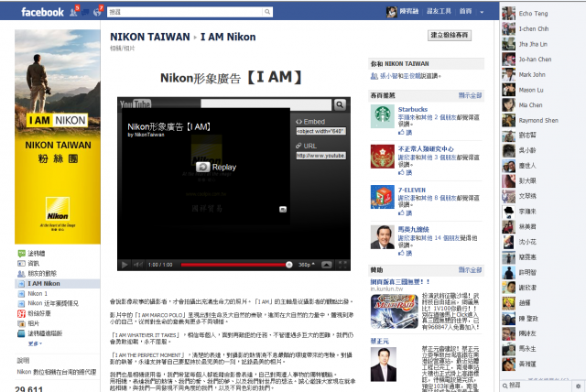This screenshot has height=392, width=586.
Task: Open the notifications globe icon
Action: (98, 12)
